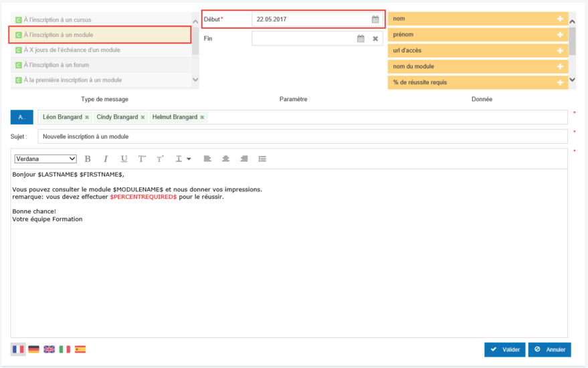Underline the selected message text
This screenshot has height=368, width=588.
(x=124, y=159)
